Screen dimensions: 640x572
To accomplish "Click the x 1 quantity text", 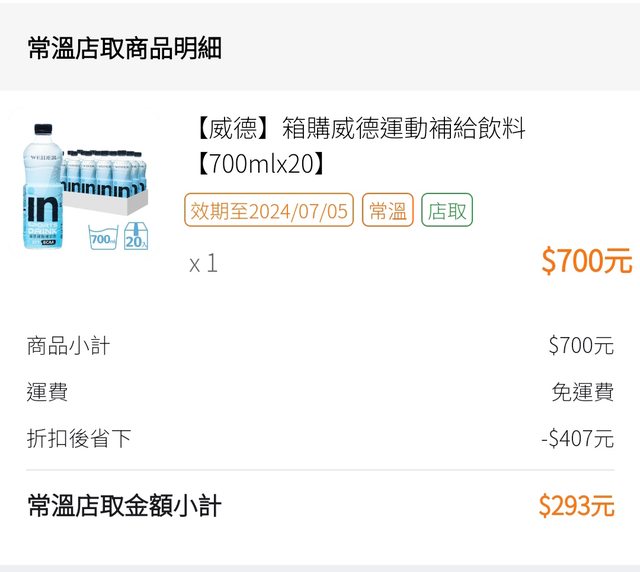I will click(203, 263).
